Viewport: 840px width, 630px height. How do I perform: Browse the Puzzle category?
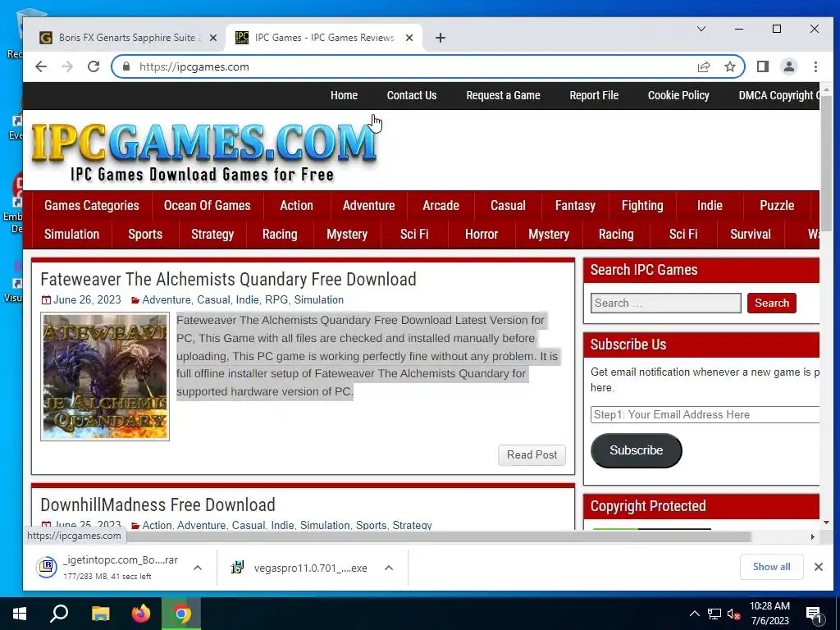pos(777,206)
